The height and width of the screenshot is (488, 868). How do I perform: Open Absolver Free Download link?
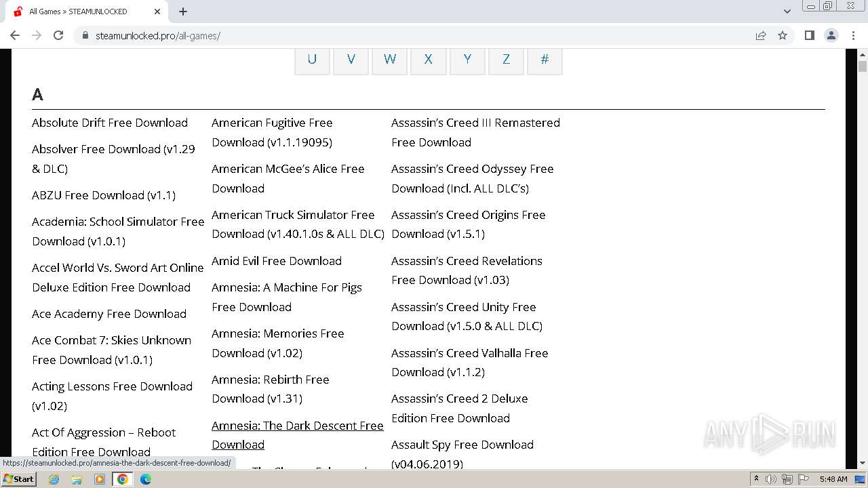tap(113, 159)
